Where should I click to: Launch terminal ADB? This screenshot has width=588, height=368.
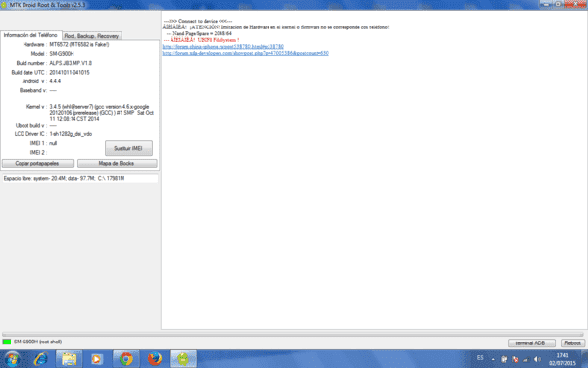[530, 342]
